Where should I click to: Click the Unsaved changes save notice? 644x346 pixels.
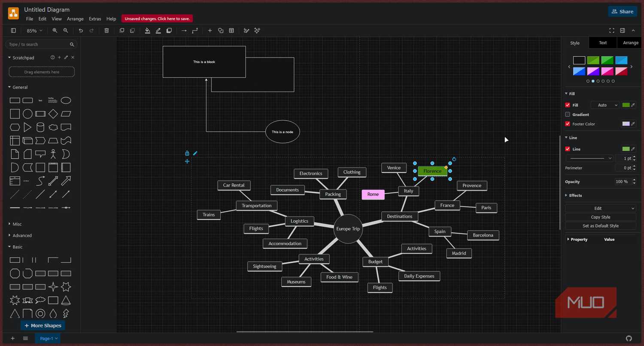coord(157,19)
